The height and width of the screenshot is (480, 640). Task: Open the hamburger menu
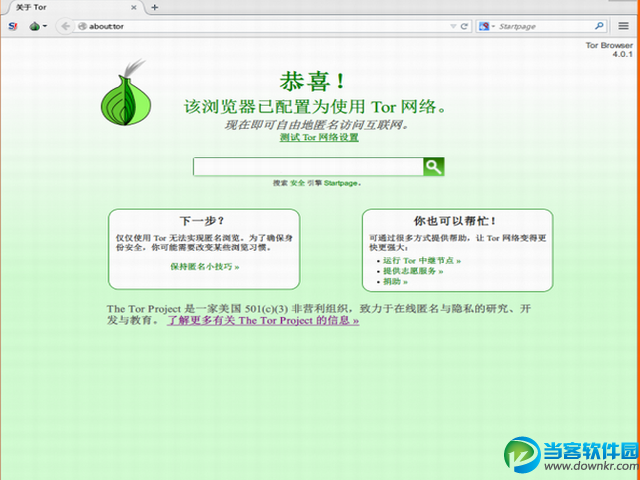[623, 26]
